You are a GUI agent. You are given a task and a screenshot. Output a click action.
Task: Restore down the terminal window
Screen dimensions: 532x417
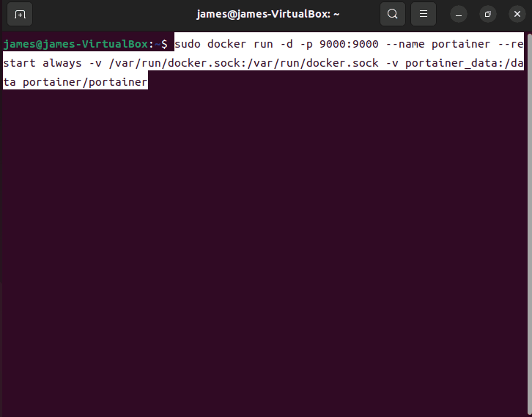(x=487, y=14)
